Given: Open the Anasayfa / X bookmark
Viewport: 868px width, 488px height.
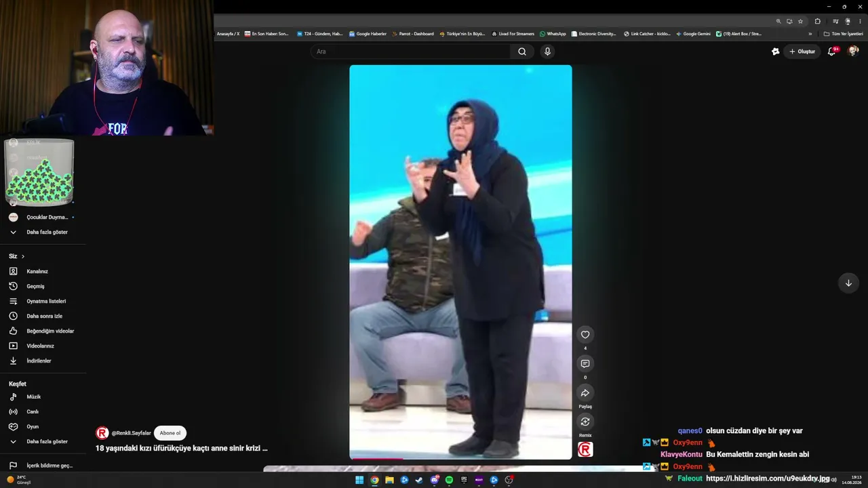Looking at the screenshot, I should (228, 34).
